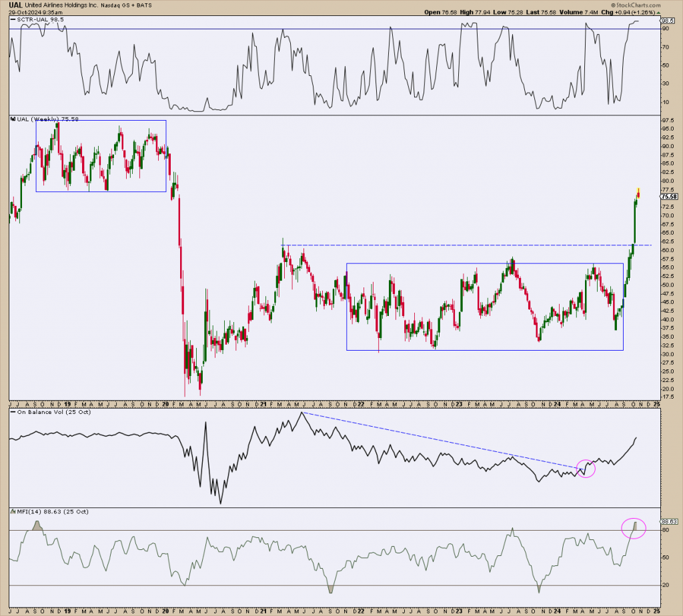Click the year 25 marker on the bottom time axis
This screenshot has width=683, height=616.
pos(656,611)
